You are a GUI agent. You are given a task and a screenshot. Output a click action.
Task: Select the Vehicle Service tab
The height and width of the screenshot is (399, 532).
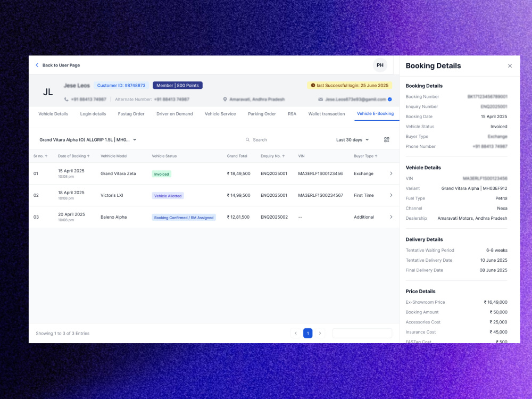[220, 114]
